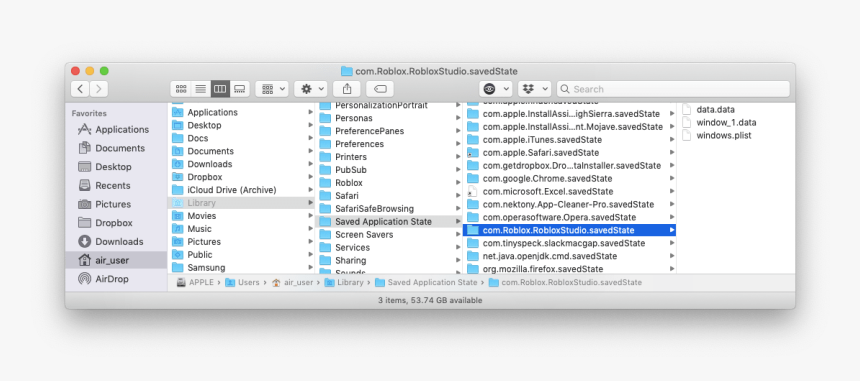Select the Music folder
860x381 pixels.
point(241,229)
